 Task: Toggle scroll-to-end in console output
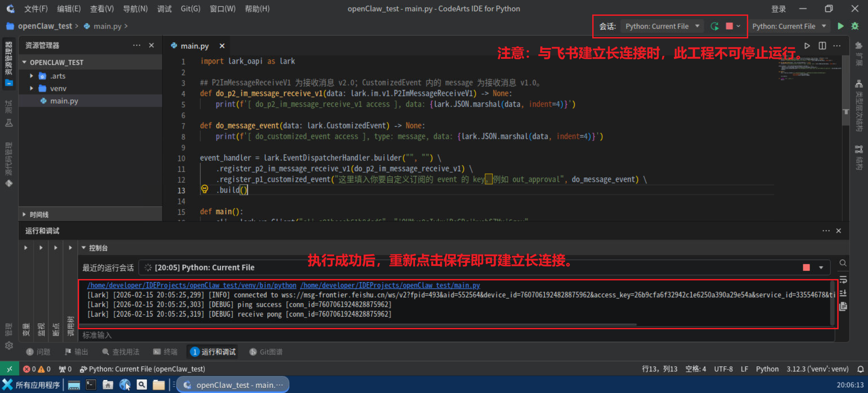click(x=843, y=293)
